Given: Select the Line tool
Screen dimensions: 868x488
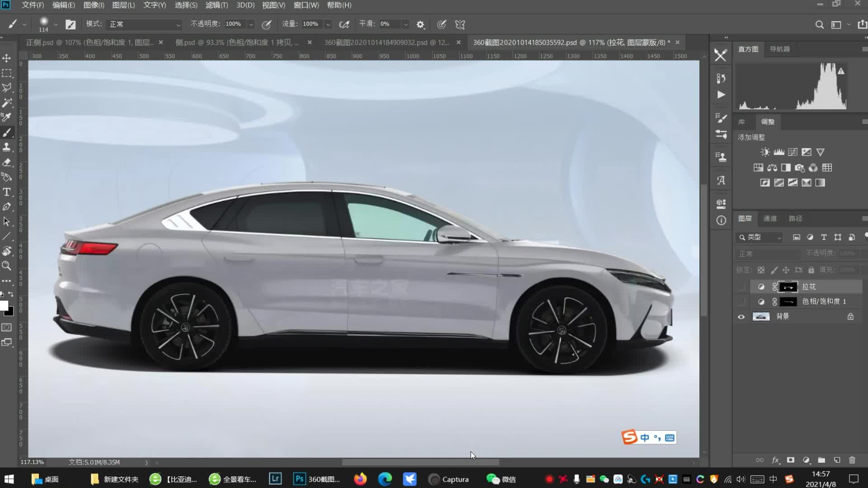Looking at the screenshot, I should pyautogui.click(x=7, y=236).
